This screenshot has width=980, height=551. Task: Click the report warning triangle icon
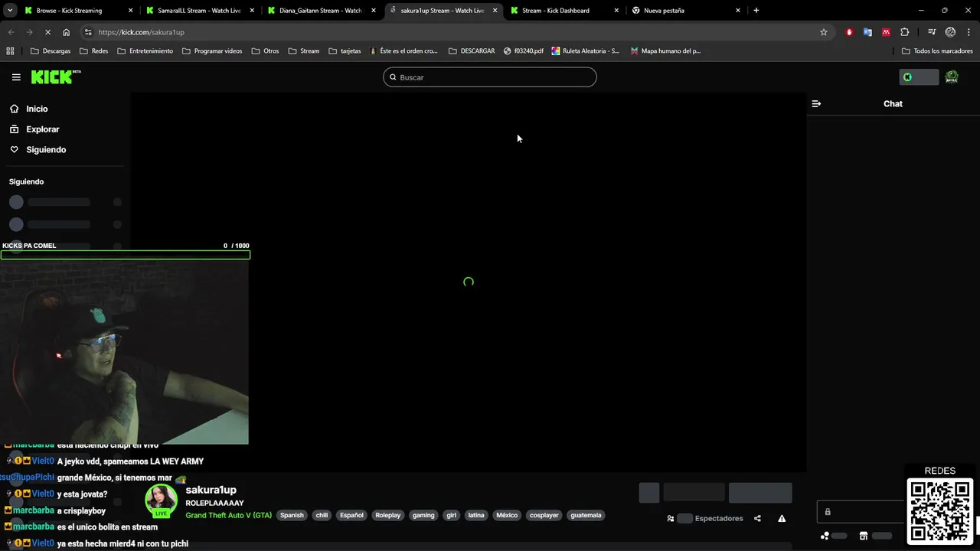782,518
